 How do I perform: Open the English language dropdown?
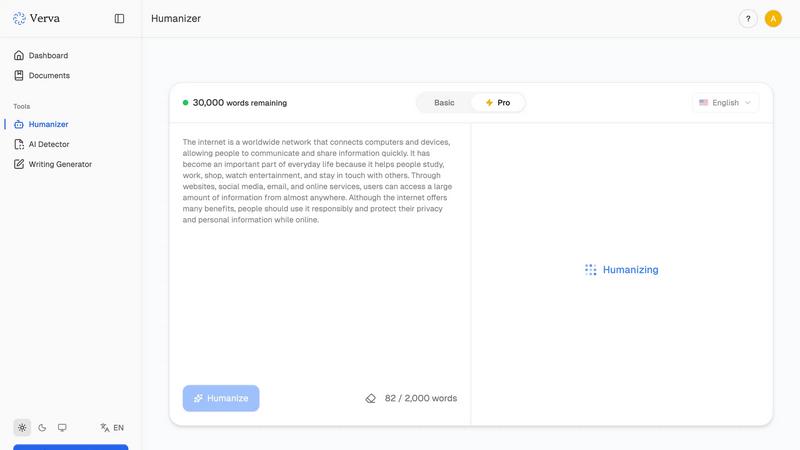pyautogui.click(x=725, y=103)
